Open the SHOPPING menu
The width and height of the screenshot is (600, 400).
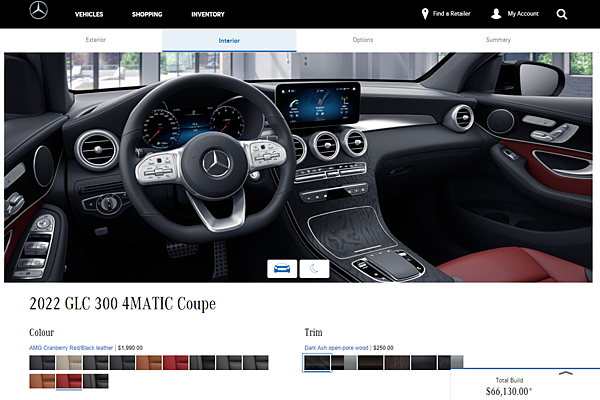coord(147,15)
